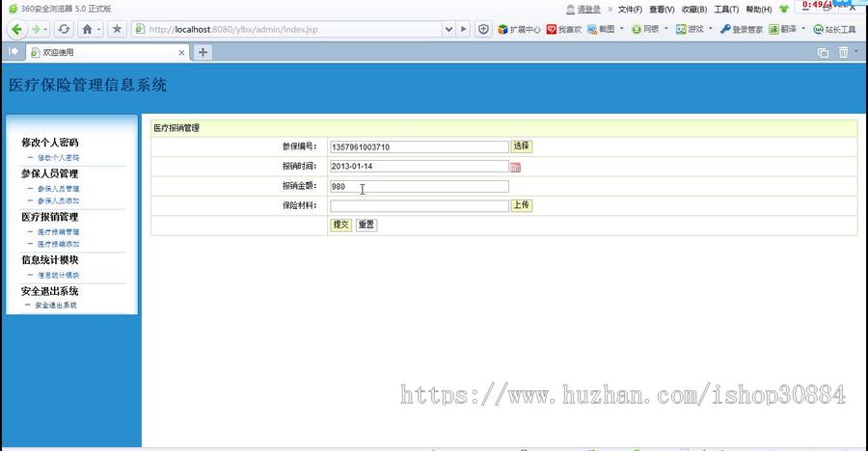
Task: Click the 报销时间 date field
Action: (x=420, y=166)
